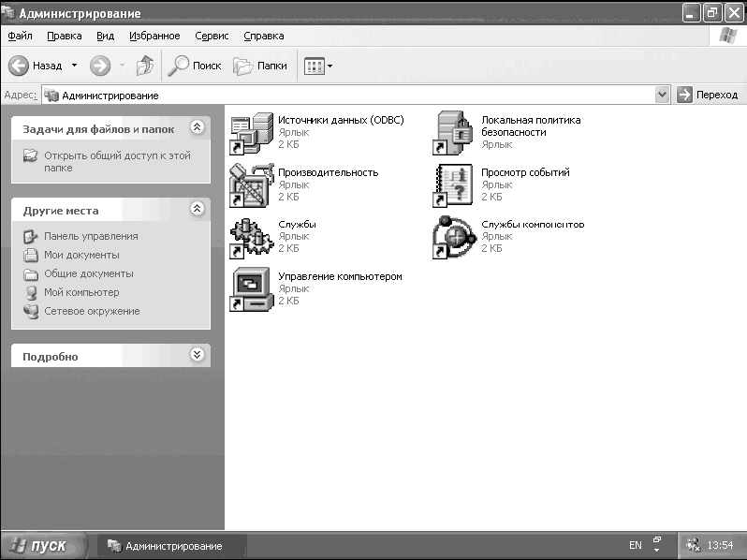The image size is (747, 560).
Task: Click the Службы компонентов label text
Action: (x=533, y=224)
